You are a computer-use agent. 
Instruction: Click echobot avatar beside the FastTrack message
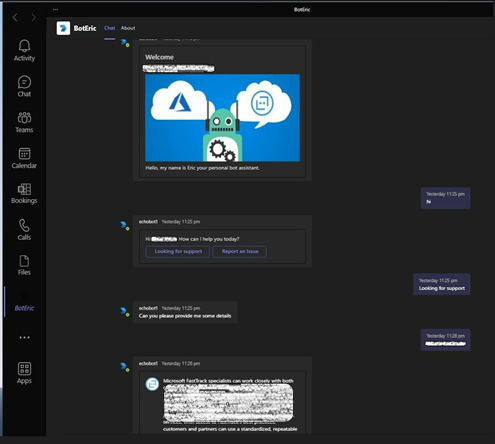click(125, 367)
